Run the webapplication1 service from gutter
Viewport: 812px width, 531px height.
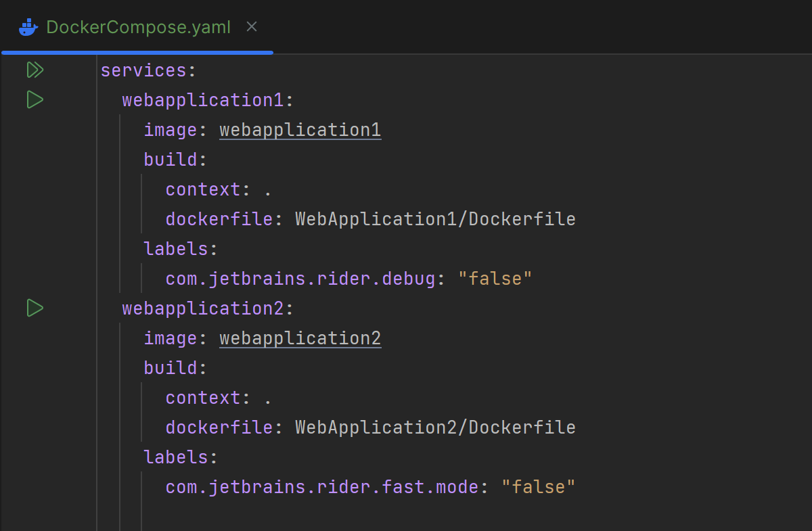[x=35, y=100]
